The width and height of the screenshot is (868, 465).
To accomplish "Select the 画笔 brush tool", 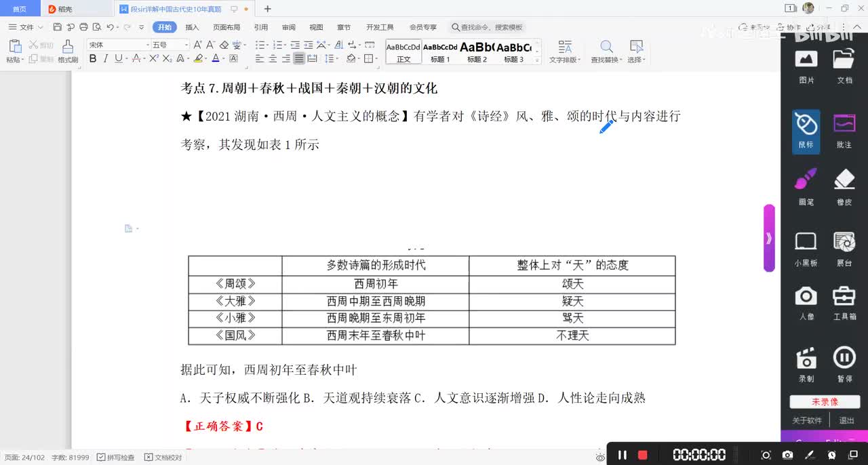I will 806,187.
